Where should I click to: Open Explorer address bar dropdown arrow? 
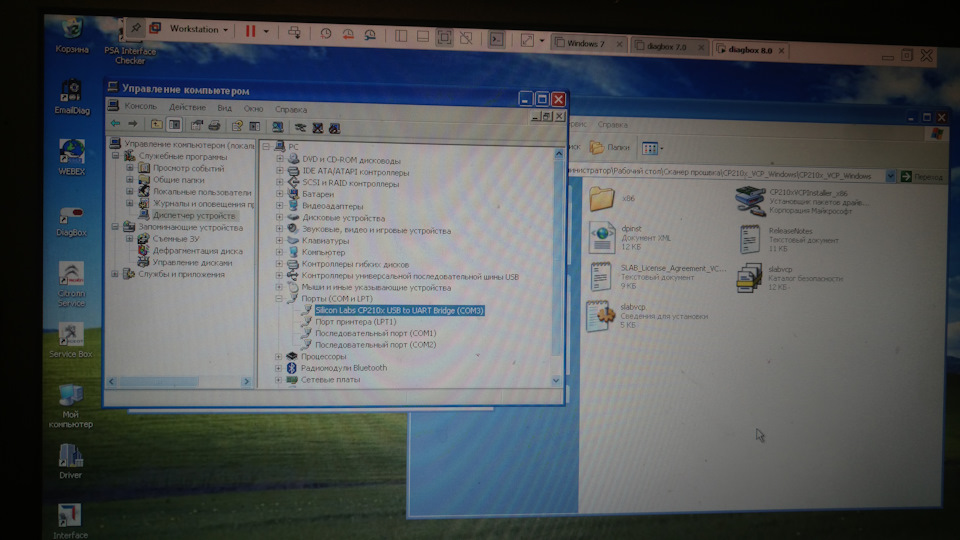tap(890, 176)
